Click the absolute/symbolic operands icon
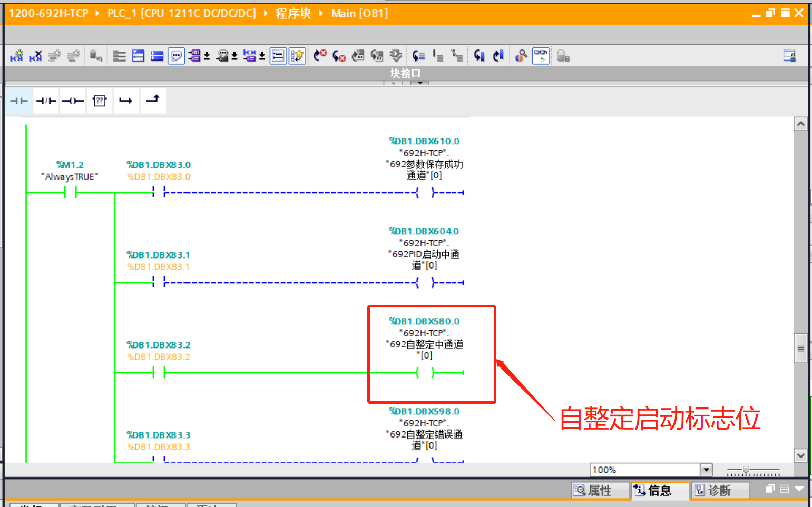Viewport: 812px width, 507px height. coord(195,56)
